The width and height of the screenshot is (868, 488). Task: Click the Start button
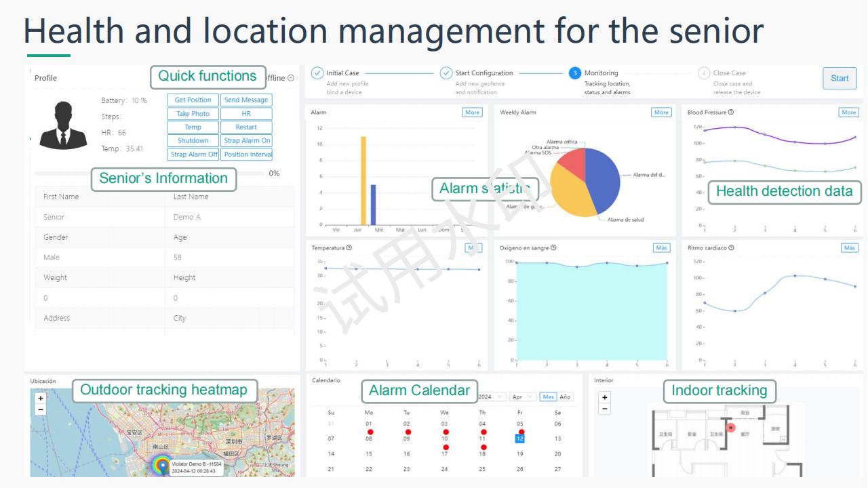click(840, 78)
